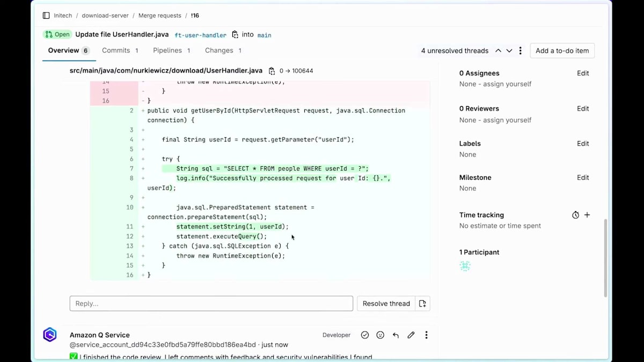Open the Amazon Q Service author name
This screenshot has height=362, width=644.
pyautogui.click(x=99, y=335)
